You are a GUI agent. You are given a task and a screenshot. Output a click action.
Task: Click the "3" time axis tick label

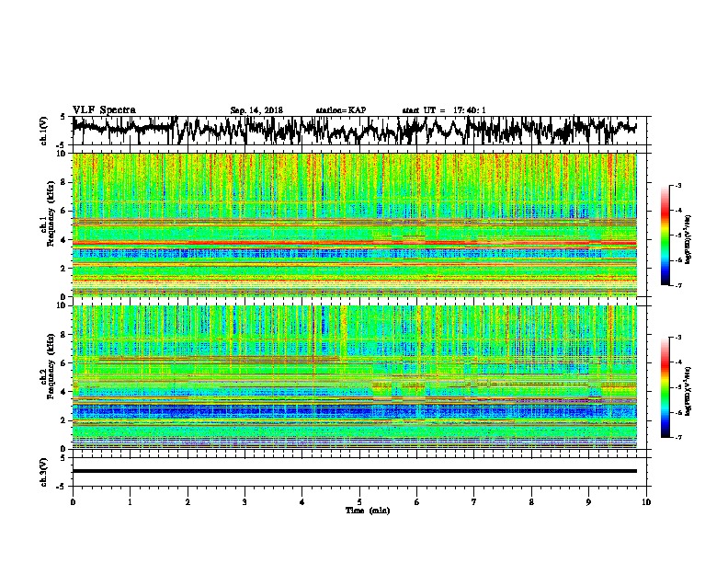245,502
